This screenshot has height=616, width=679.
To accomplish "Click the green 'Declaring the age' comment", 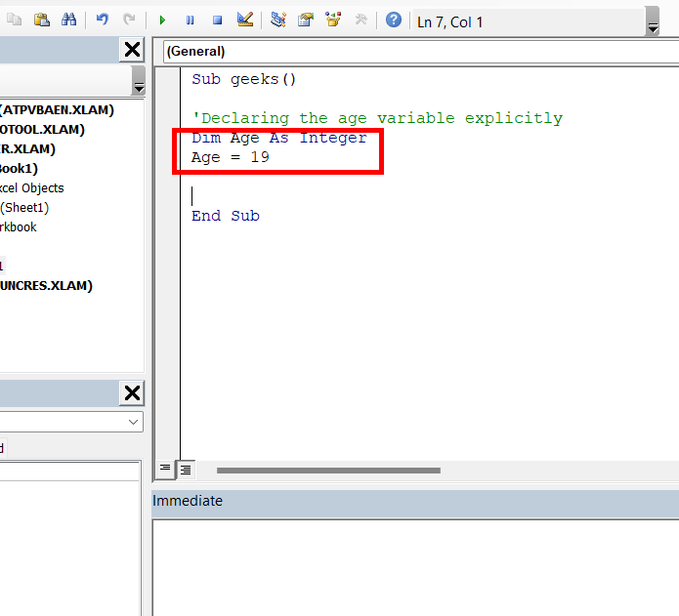I will (x=377, y=118).
